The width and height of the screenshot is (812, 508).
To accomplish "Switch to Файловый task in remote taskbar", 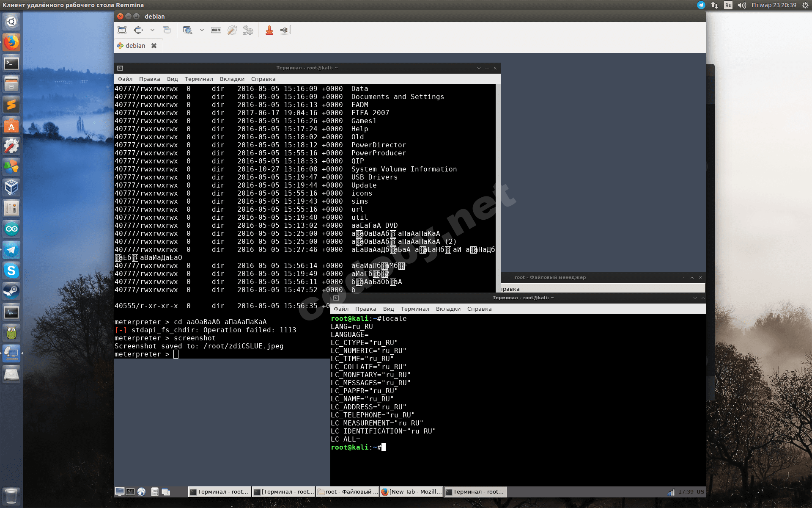I will pos(348,491).
